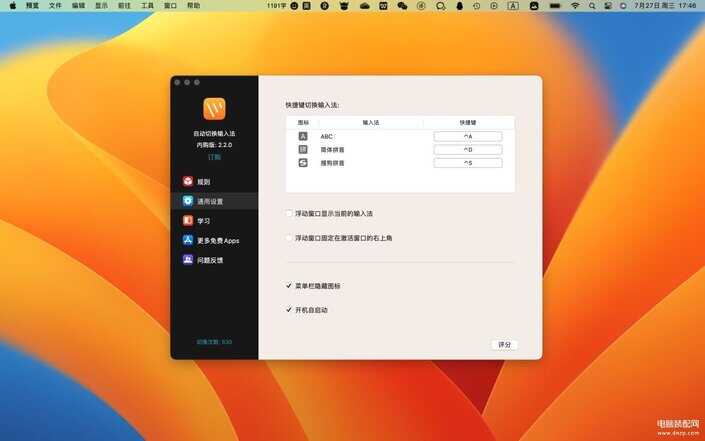This screenshot has height=441, width=705.
Task: Click the 简体拼音 input source icon in table
Action: [303, 149]
